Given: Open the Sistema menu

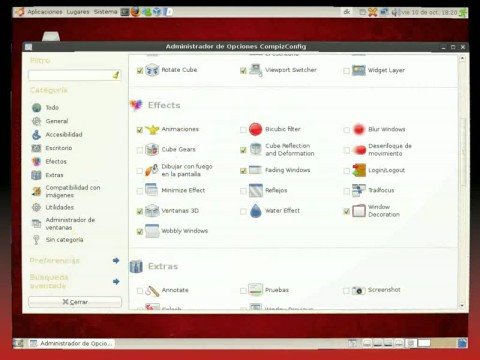Looking at the screenshot, I should click(105, 12).
